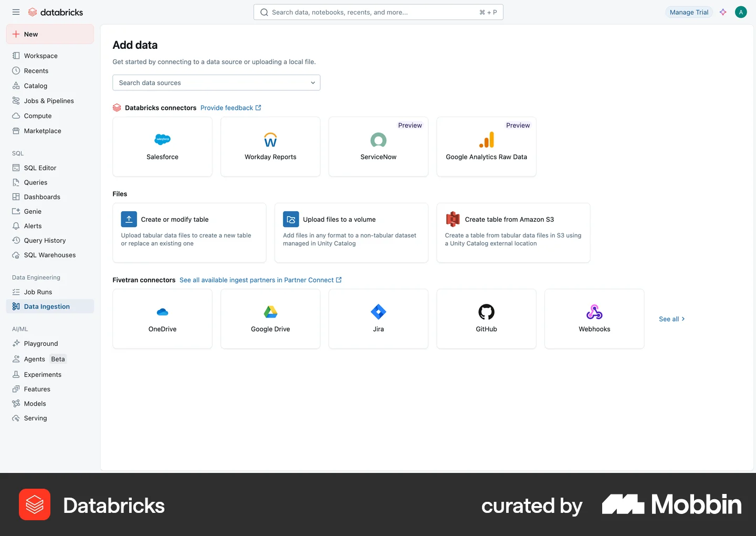Open the Provide feedback link
Screen dimensions: 756x536
pyautogui.click(x=230, y=108)
